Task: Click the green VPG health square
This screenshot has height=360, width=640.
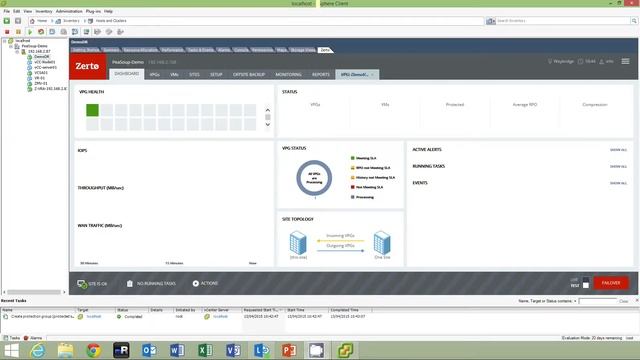Action: coord(92,110)
